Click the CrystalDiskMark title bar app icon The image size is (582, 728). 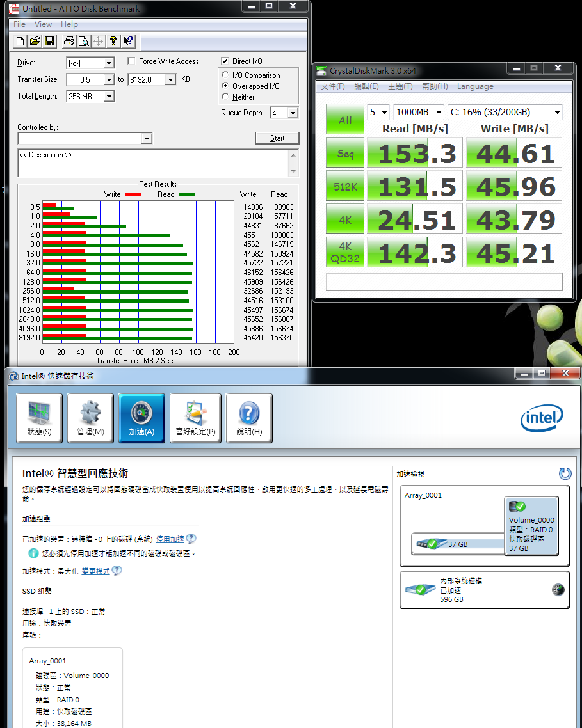(321, 70)
